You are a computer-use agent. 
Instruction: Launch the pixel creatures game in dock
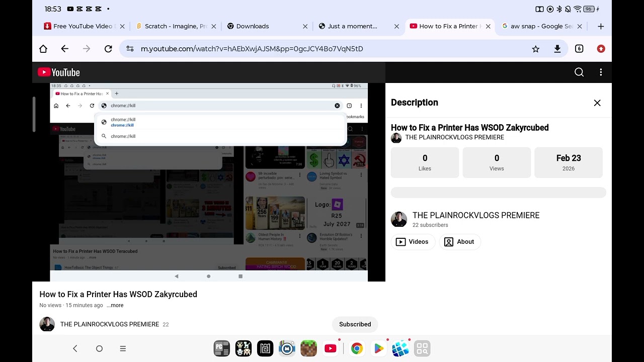(244, 348)
